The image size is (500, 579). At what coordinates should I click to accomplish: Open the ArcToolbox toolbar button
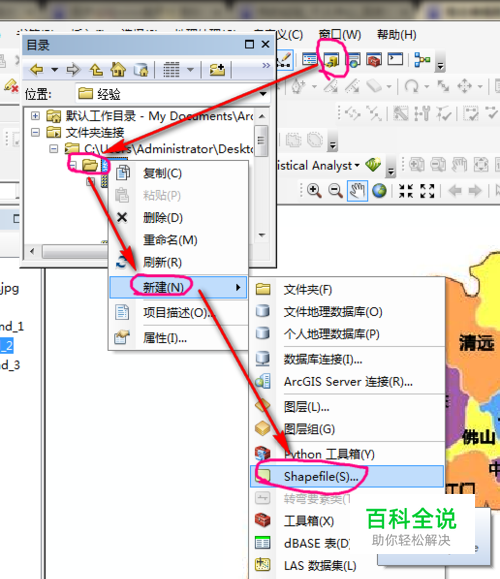(x=374, y=59)
